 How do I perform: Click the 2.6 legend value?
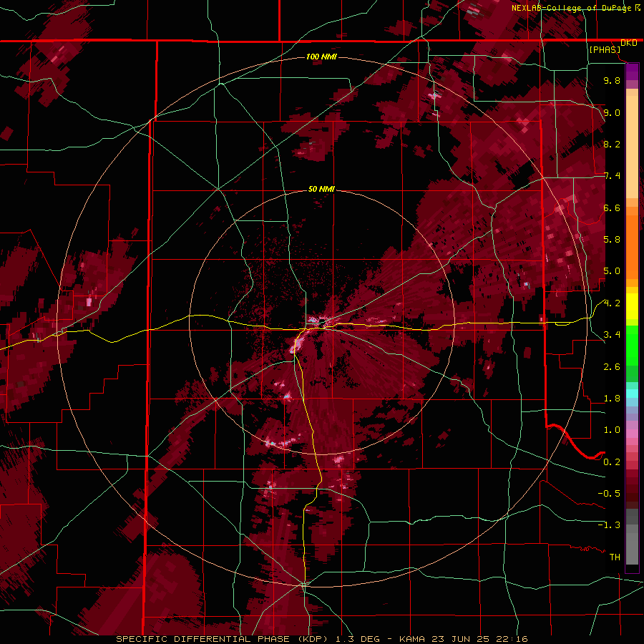[x=612, y=367]
